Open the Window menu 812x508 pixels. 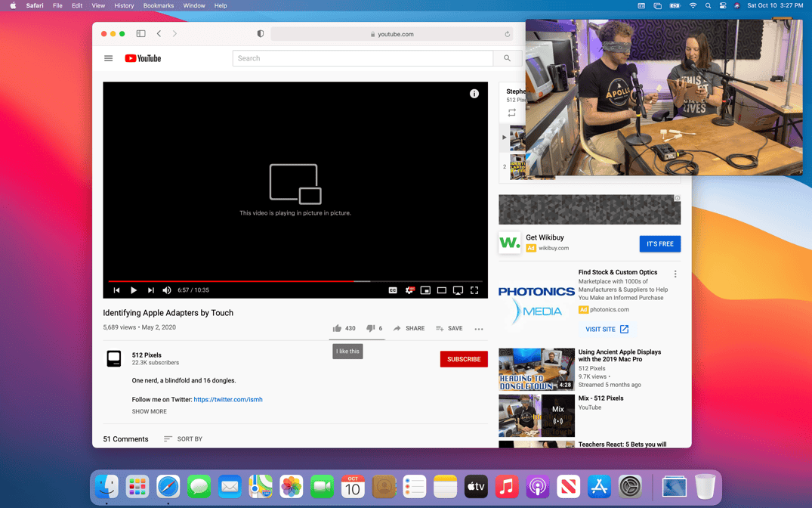pyautogui.click(x=193, y=6)
